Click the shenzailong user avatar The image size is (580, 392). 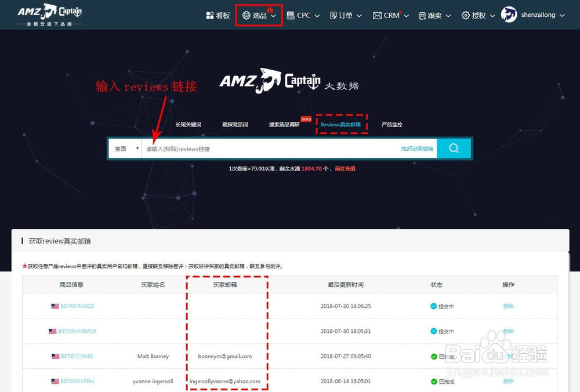509,14
